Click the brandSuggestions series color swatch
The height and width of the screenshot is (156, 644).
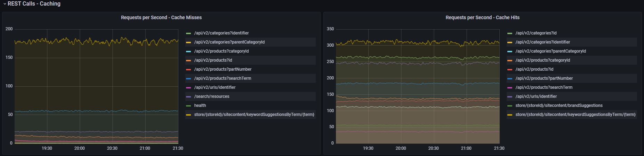510,106
